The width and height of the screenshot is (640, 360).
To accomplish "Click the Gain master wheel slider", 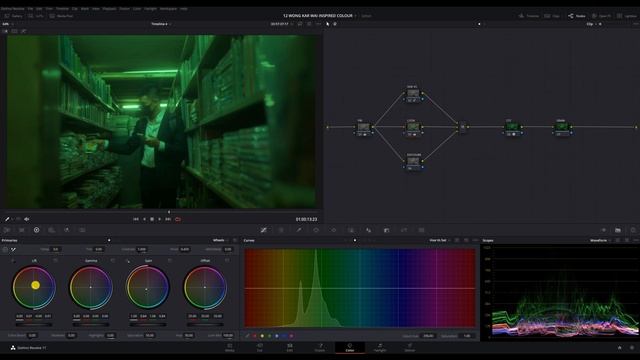I will click(x=148, y=324).
